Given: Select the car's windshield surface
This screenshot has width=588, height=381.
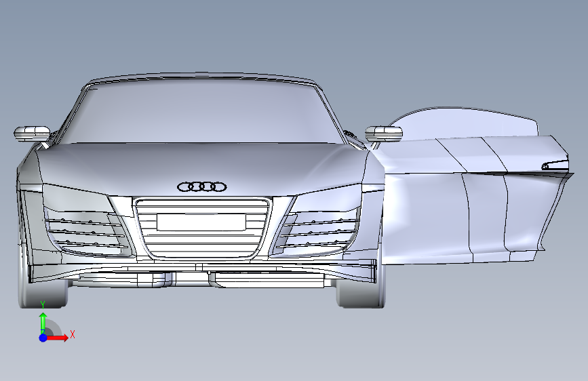Looking at the screenshot, I should pyautogui.click(x=203, y=113).
